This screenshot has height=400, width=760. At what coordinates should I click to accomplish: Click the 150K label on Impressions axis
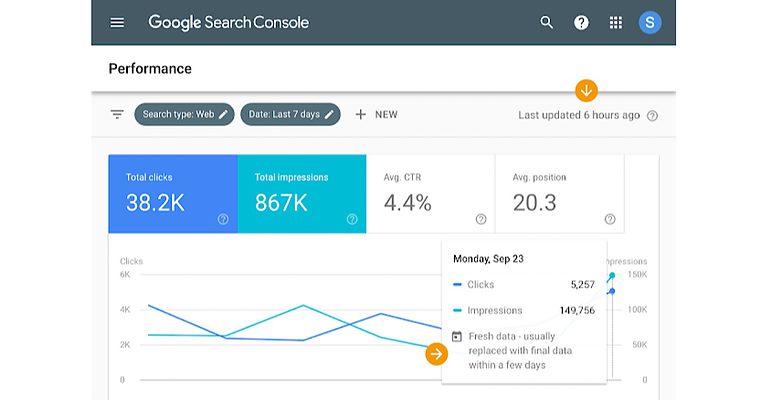pyautogui.click(x=637, y=274)
